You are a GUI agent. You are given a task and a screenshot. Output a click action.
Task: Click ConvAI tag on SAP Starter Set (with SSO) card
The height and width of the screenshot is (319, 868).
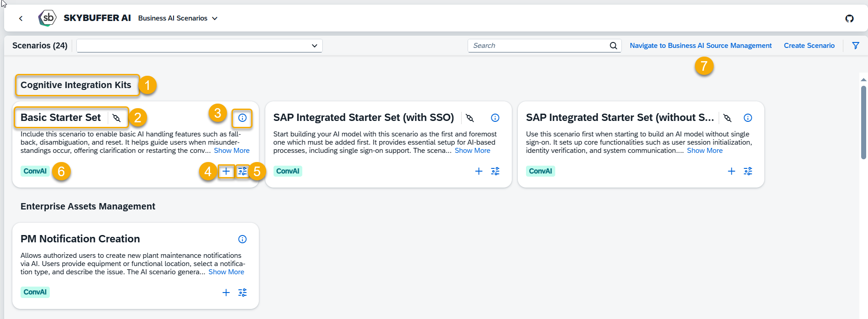[288, 171]
